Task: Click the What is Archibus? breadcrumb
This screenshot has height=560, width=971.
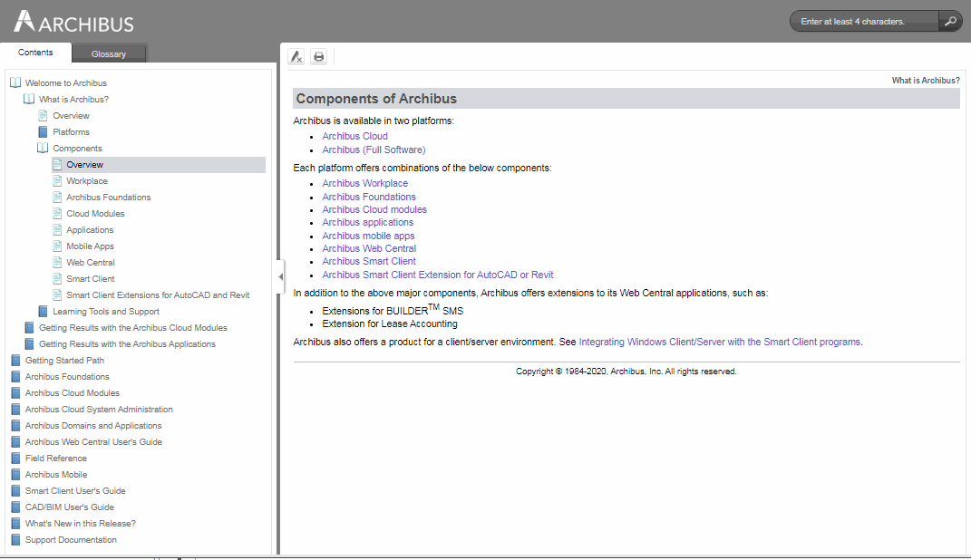Action: pyautogui.click(x=925, y=80)
